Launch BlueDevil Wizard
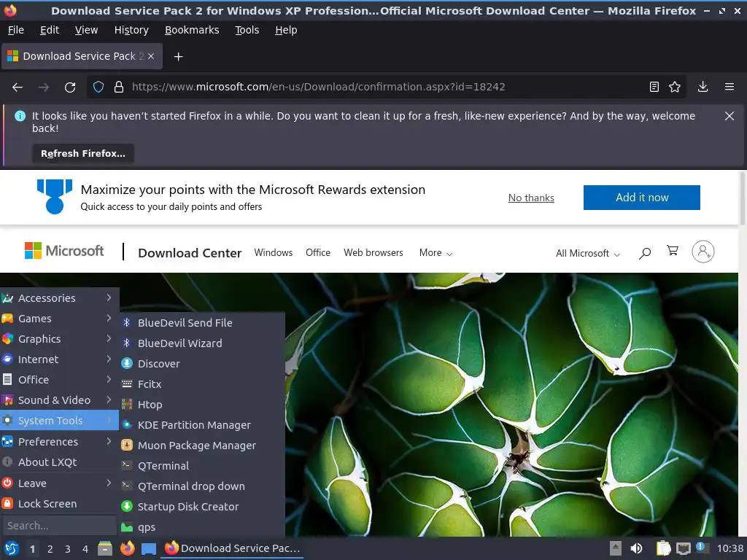The image size is (747, 560). point(202,343)
